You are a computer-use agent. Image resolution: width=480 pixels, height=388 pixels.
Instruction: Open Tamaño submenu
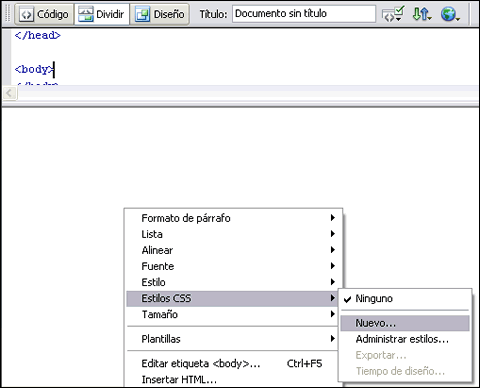(232, 314)
